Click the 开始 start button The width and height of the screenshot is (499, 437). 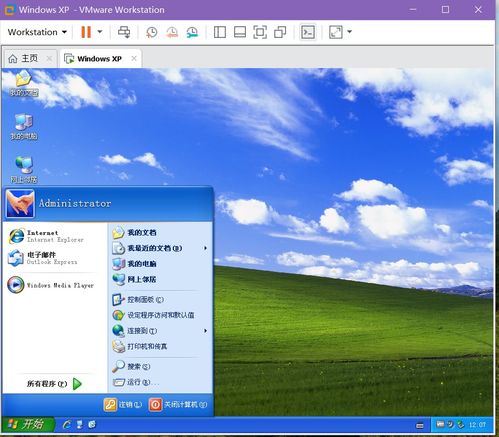pos(28,424)
